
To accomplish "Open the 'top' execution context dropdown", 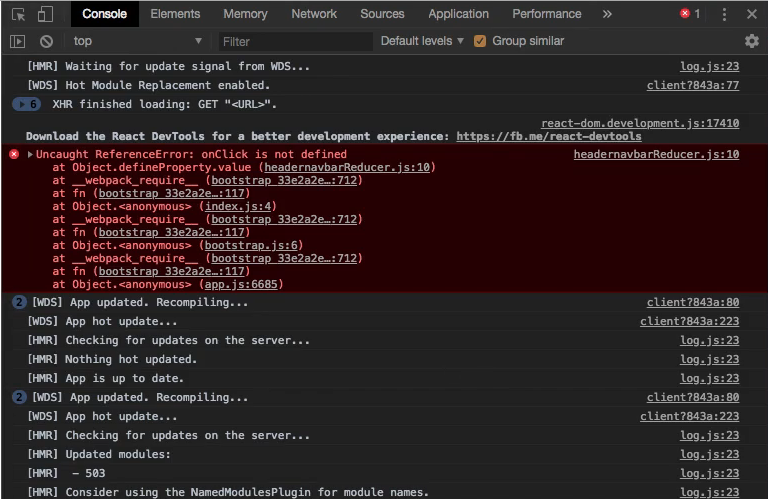I will click(x=137, y=41).
